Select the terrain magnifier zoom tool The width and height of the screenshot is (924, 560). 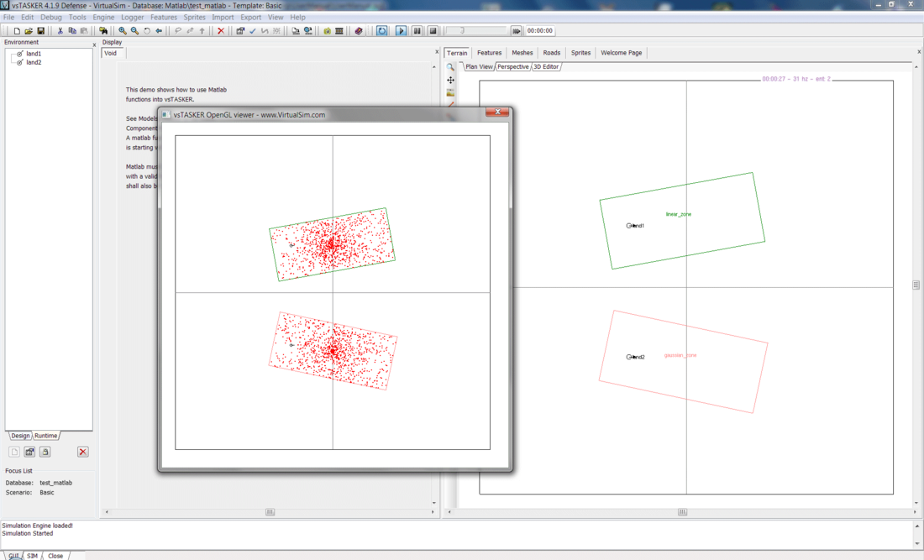(x=451, y=67)
